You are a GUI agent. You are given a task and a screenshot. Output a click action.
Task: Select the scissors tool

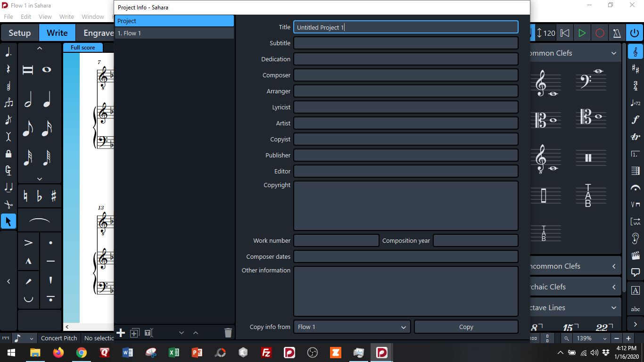(x=8, y=205)
